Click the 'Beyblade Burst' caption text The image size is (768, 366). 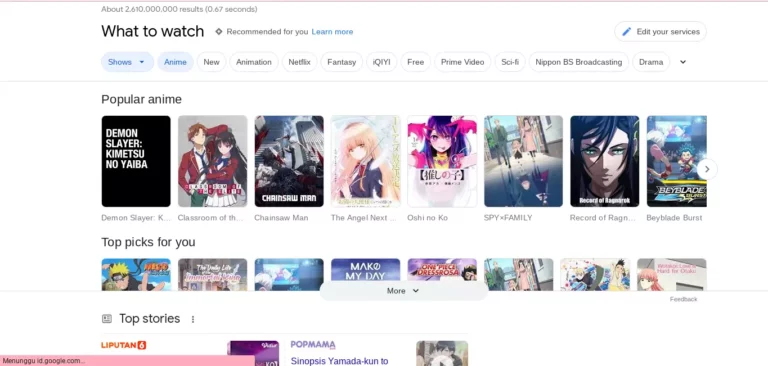(x=674, y=218)
